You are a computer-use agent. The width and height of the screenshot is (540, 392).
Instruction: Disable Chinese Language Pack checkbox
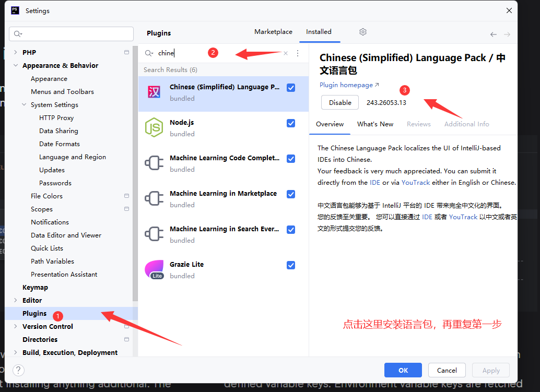pos(291,88)
